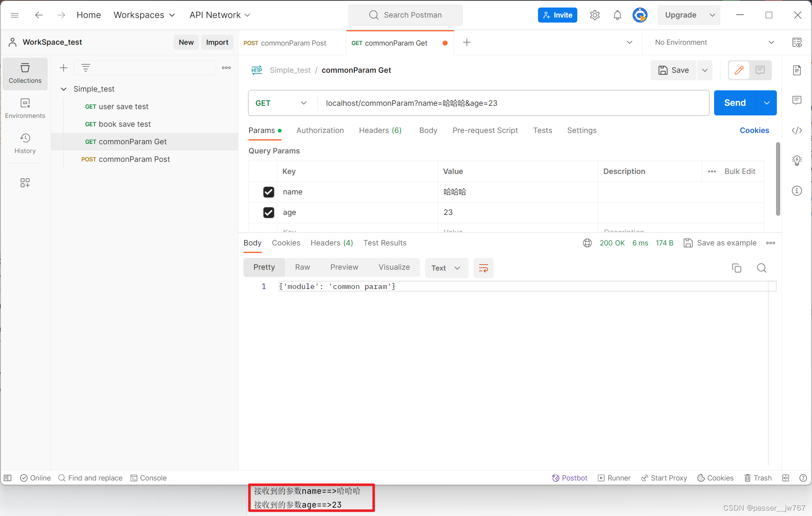Open the hamburger menu icon
Image resolution: width=812 pixels, height=516 pixels.
click(15, 15)
